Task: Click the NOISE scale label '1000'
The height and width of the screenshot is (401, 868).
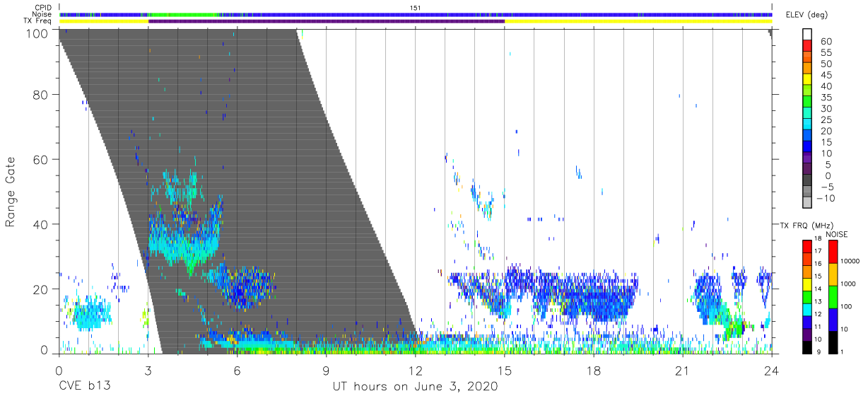Action: click(x=850, y=285)
